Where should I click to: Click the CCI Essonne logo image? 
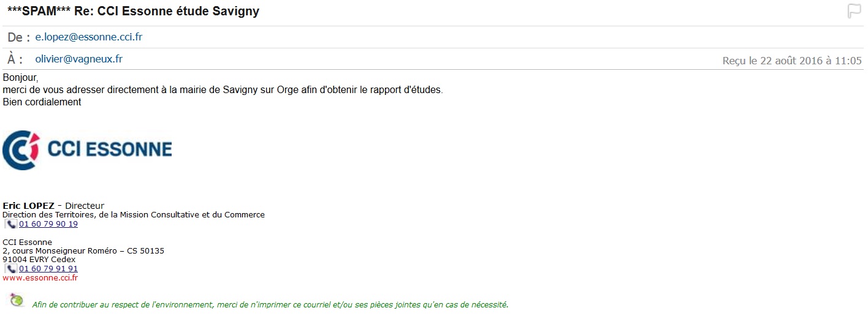point(87,149)
